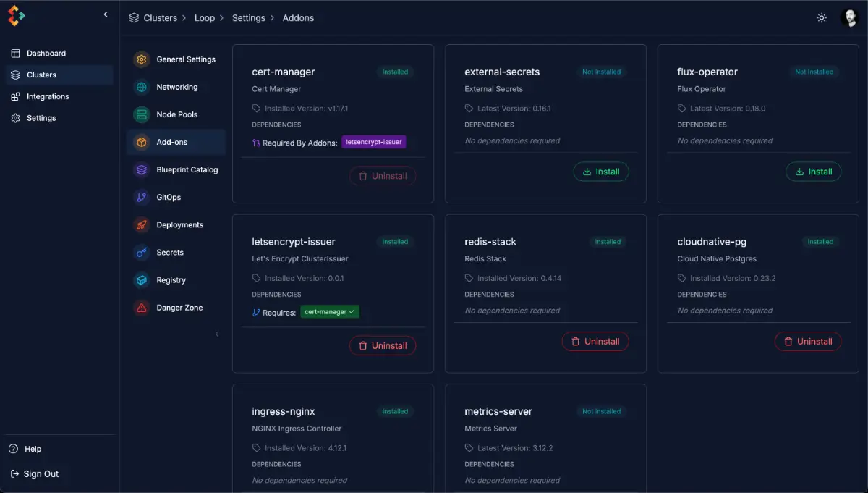868x493 pixels.
Task: Select the Clusters stack icon in sidebar
Action: (15, 75)
